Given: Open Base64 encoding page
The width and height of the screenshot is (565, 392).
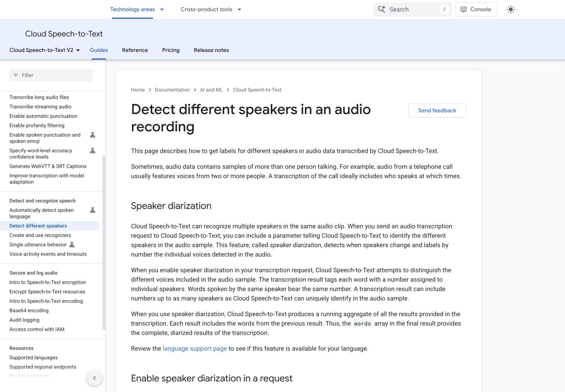Looking at the screenshot, I should (x=29, y=310).
